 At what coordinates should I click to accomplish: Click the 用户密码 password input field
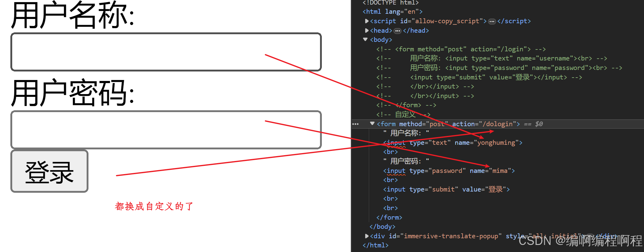tap(166, 130)
